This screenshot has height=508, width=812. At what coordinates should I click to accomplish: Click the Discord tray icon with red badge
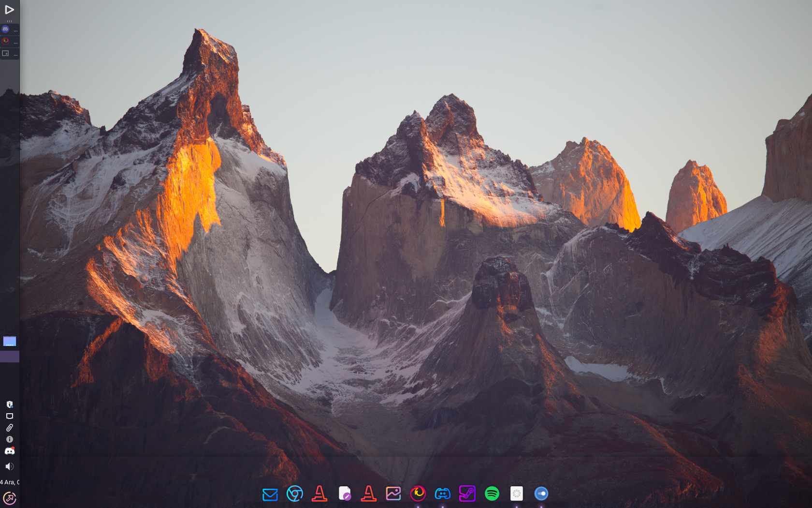click(10, 451)
